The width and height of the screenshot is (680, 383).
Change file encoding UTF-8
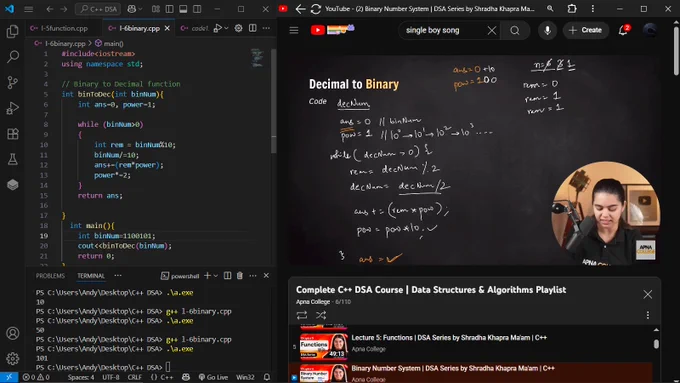[x=111, y=377]
